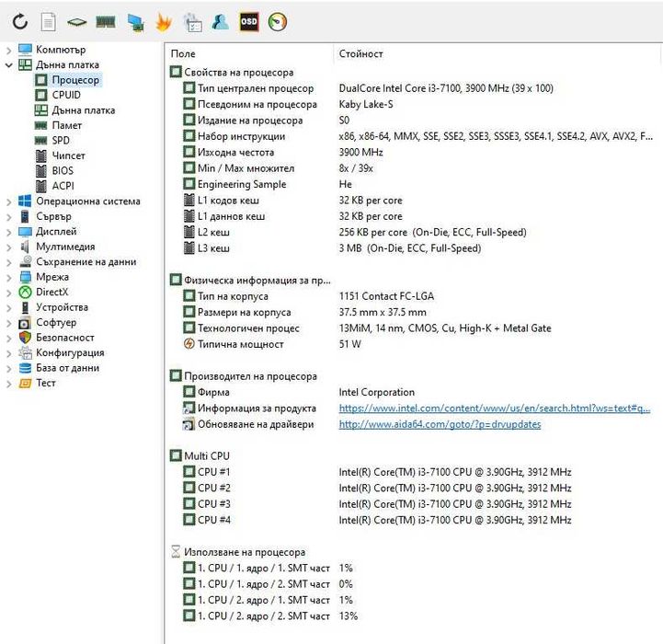Launch the flame stability test icon
Image resolution: width=663 pixels, height=644 pixels.
(x=163, y=22)
